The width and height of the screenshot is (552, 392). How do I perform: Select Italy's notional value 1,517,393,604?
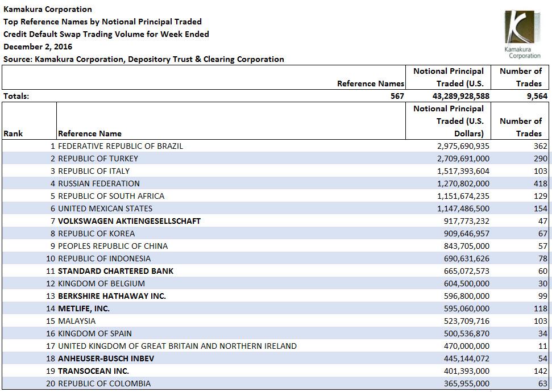click(x=463, y=171)
